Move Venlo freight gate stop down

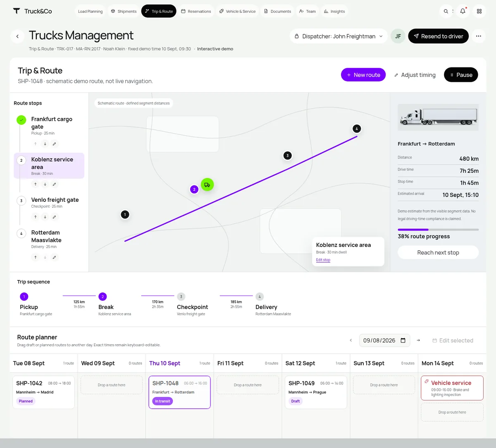pyautogui.click(x=45, y=217)
